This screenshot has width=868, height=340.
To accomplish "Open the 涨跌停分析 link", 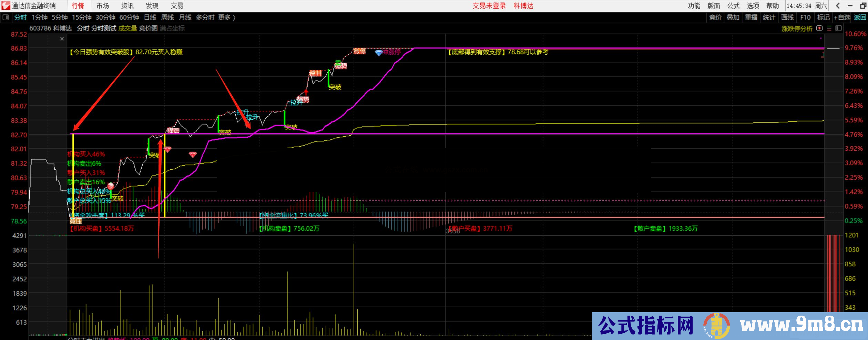I will tap(797, 29).
